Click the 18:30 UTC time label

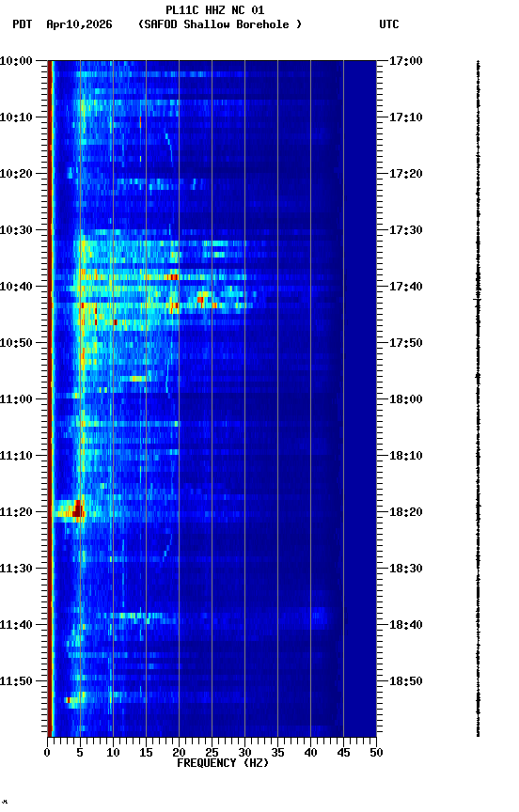(406, 569)
